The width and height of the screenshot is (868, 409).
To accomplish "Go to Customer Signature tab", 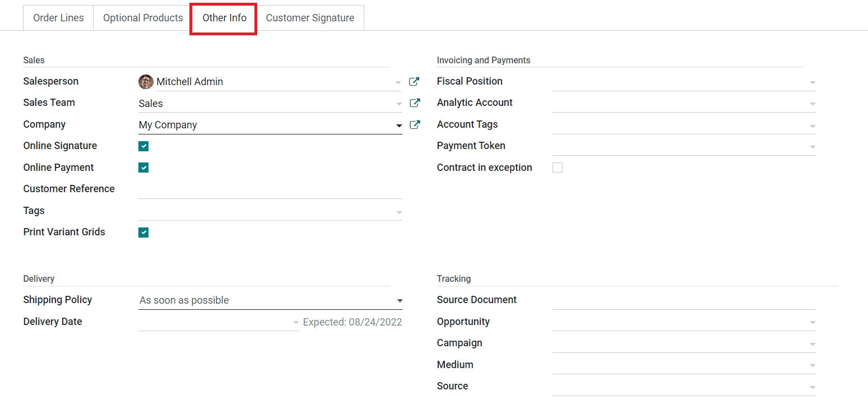I will [310, 18].
